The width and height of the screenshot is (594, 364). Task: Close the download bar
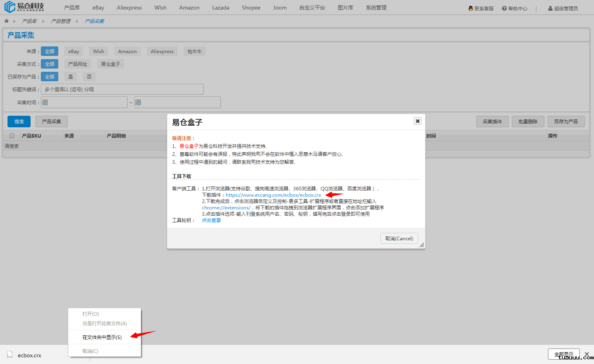pyautogui.click(x=586, y=354)
